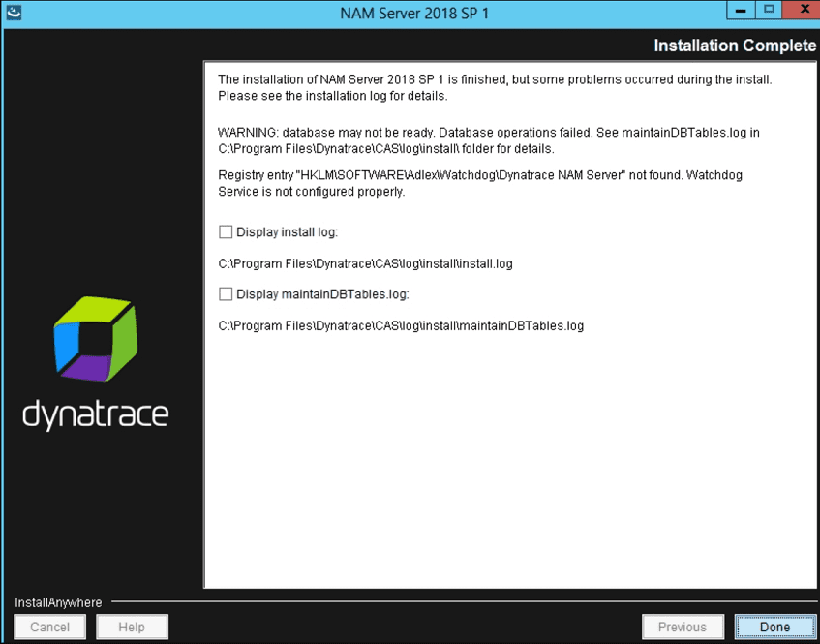Click the NAM Server 2018 SP 1 window title
The width and height of the screenshot is (820, 644).
click(414, 14)
